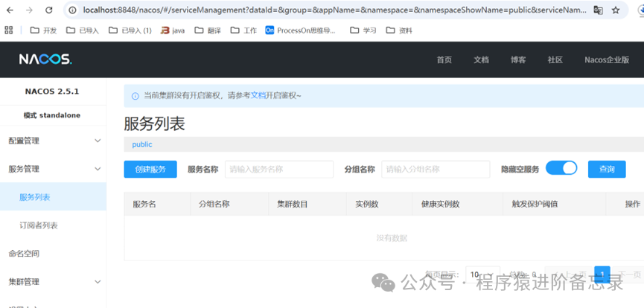
Task: Open the java bookmark folder
Action: [173, 31]
